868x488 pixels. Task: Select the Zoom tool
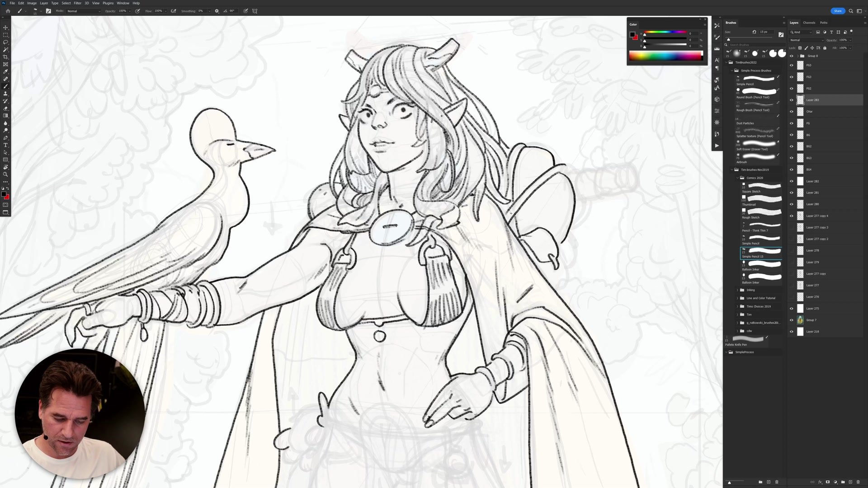click(5, 174)
